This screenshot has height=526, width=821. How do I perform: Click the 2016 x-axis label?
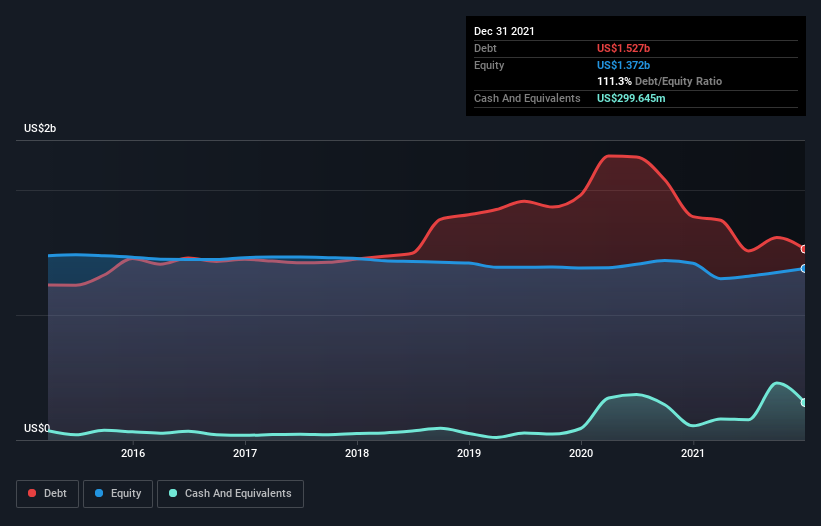(x=133, y=453)
